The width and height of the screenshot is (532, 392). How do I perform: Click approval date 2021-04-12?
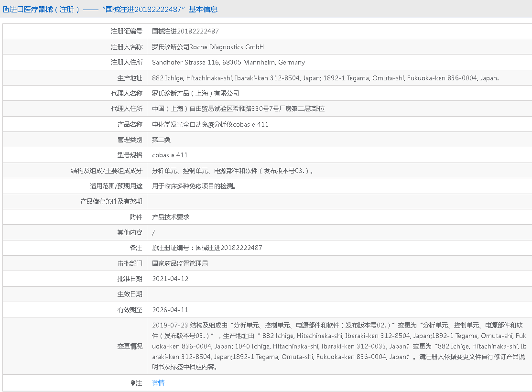pos(170,279)
